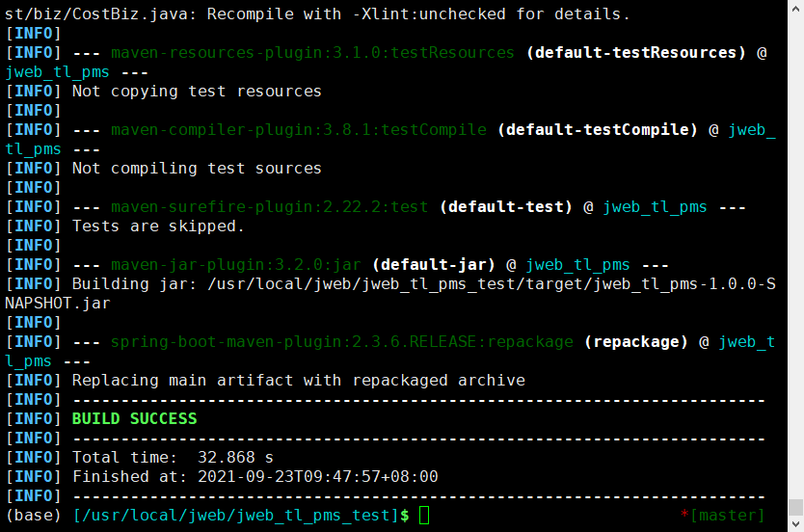Click the spring-boot-maven-plugin:2.3.6.RELEASE:repackage text
804x532 pixels.
pos(342,342)
